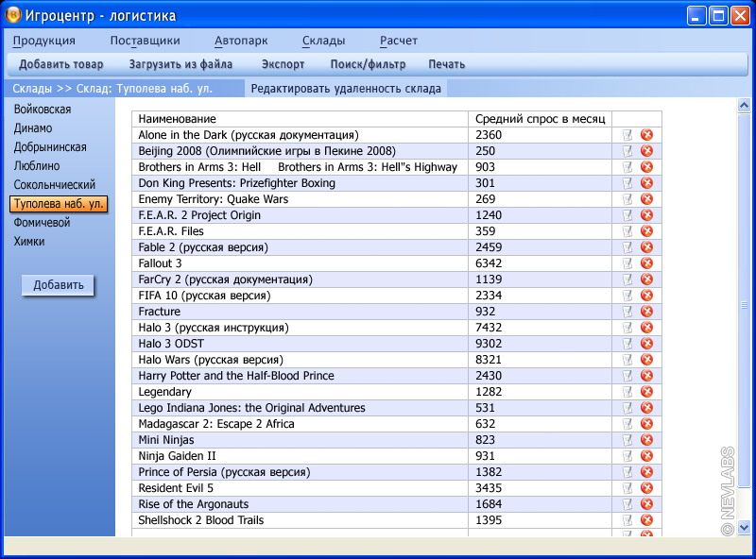756x559 pixels.
Task: Click delete icon for Alone in the Dark
Action: [x=647, y=135]
